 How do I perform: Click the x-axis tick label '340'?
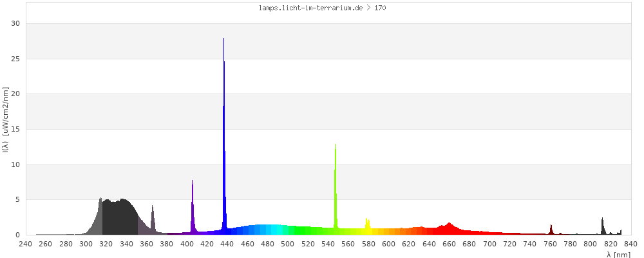[126, 244]
